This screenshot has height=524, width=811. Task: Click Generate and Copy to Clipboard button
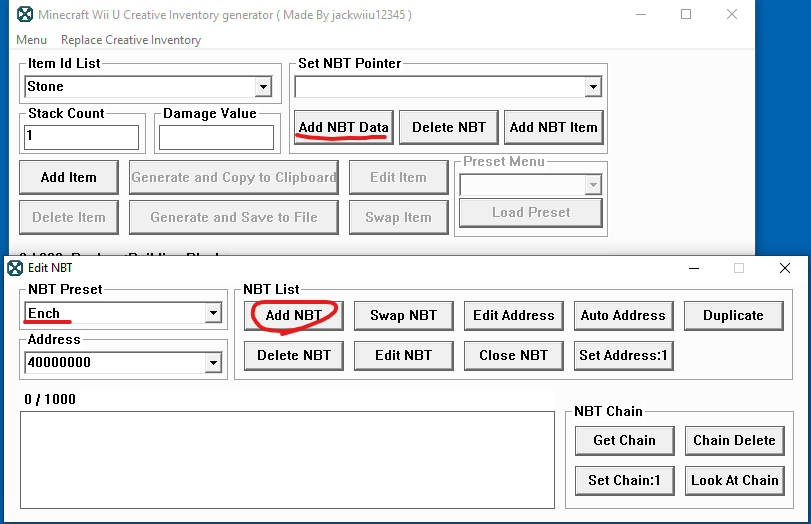coord(234,177)
